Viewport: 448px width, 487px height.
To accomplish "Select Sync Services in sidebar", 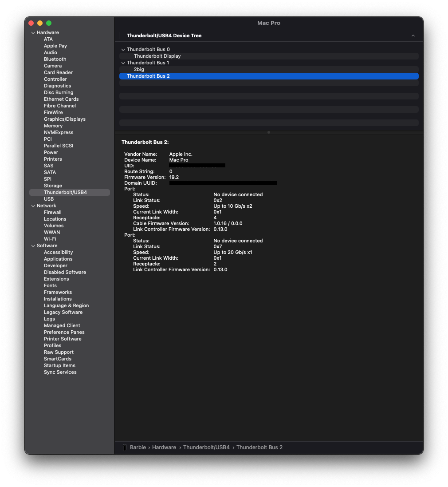I will pyautogui.click(x=60, y=372).
